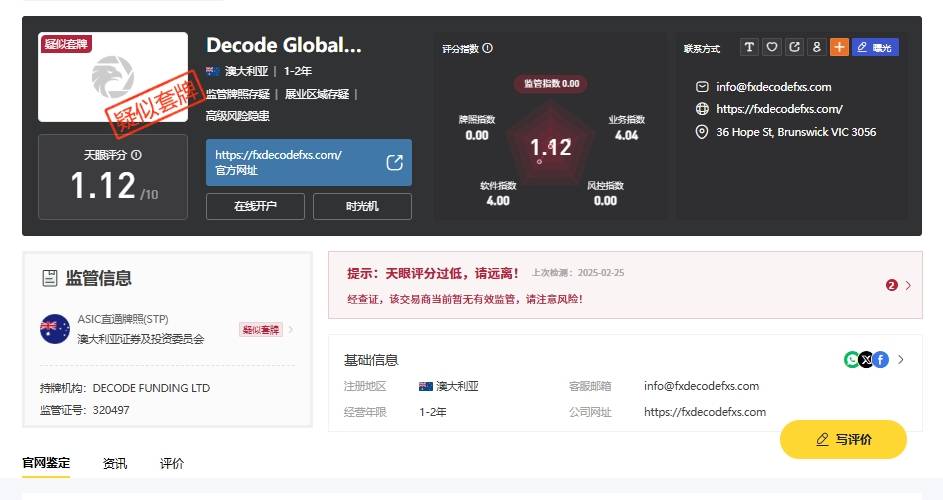This screenshot has width=943, height=500.
Task: Click the info icon beside 天眼评分
Action: click(x=137, y=155)
